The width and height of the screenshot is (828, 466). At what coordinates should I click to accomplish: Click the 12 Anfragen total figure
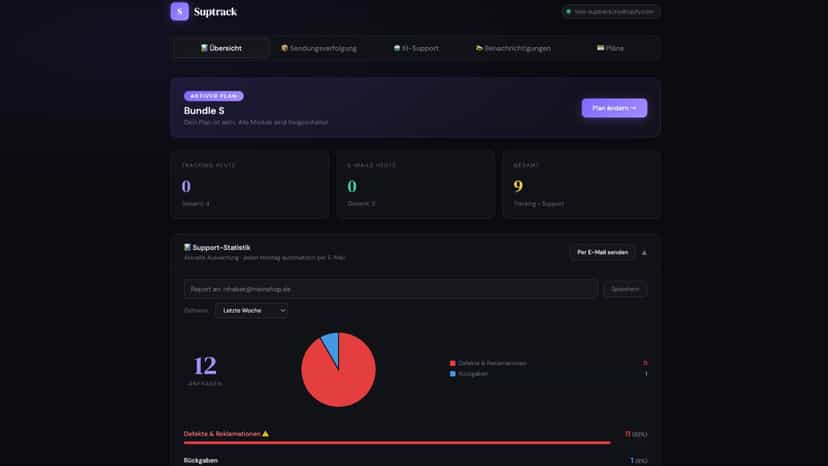205,366
